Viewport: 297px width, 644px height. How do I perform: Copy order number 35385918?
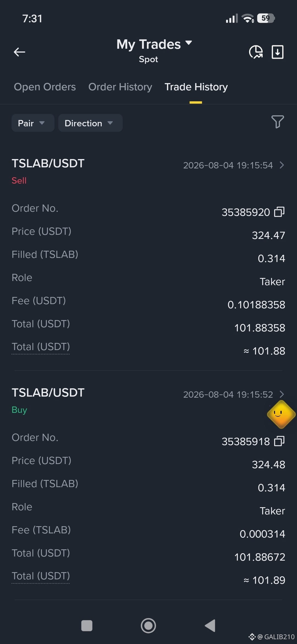pos(279,441)
